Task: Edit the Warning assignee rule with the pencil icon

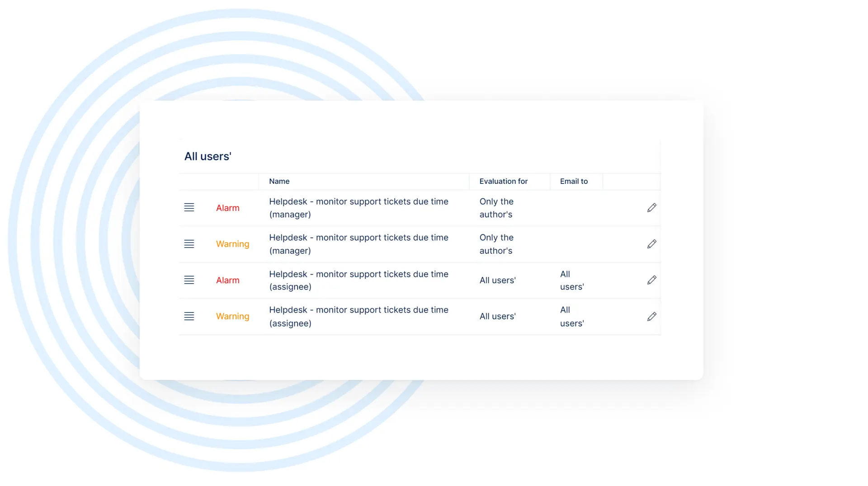Action: [x=651, y=317]
